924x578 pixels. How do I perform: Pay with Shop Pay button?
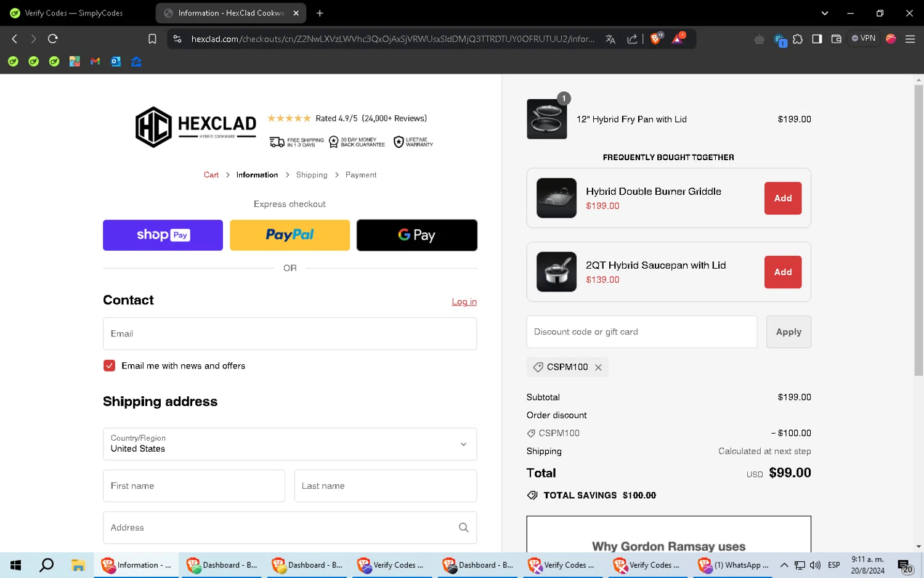[x=163, y=235]
